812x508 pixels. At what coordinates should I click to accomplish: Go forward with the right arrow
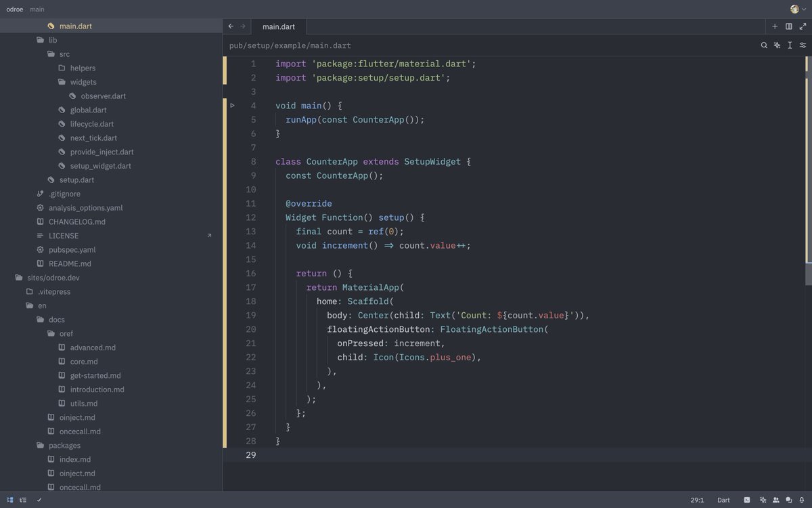click(x=243, y=26)
